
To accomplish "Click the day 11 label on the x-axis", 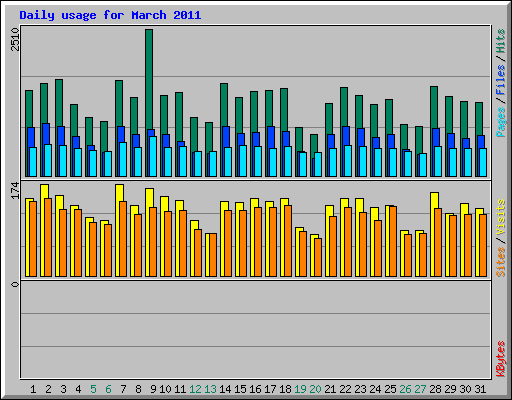I will click(x=180, y=389).
